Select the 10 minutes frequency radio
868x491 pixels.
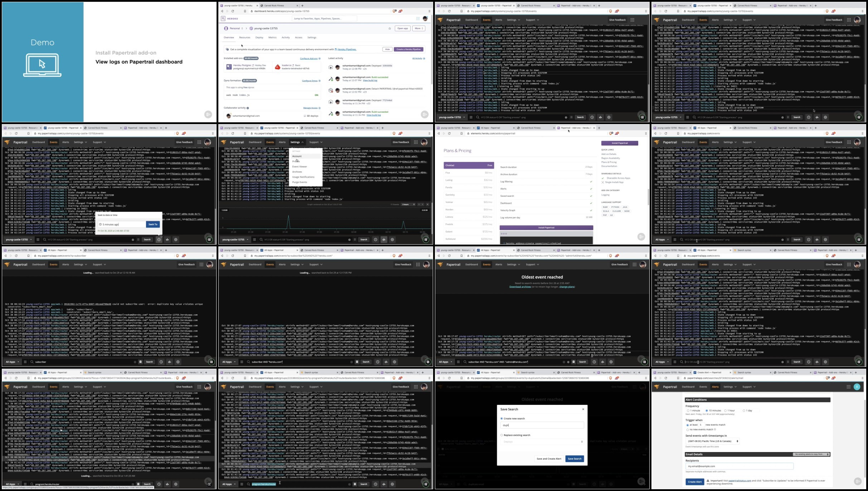[x=706, y=411]
